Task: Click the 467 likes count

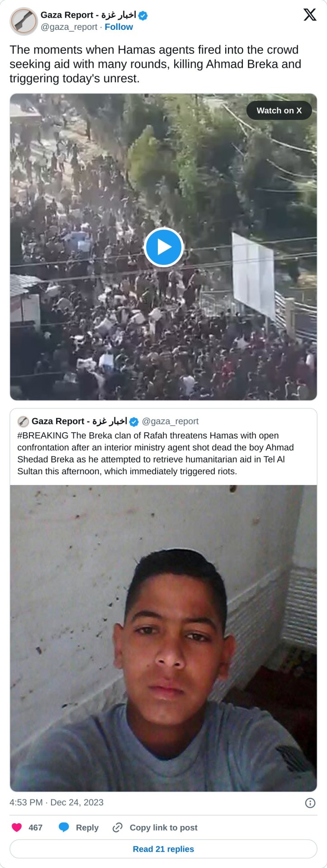Action: click(35, 827)
